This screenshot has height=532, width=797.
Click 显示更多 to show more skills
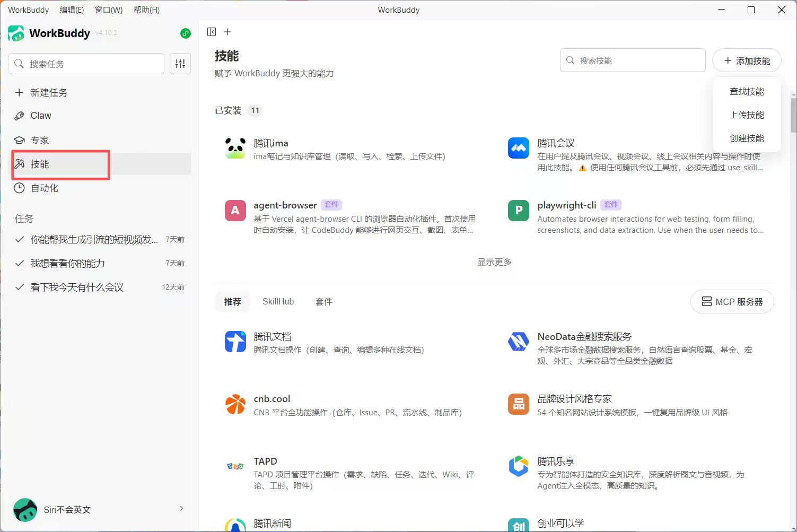coord(494,262)
